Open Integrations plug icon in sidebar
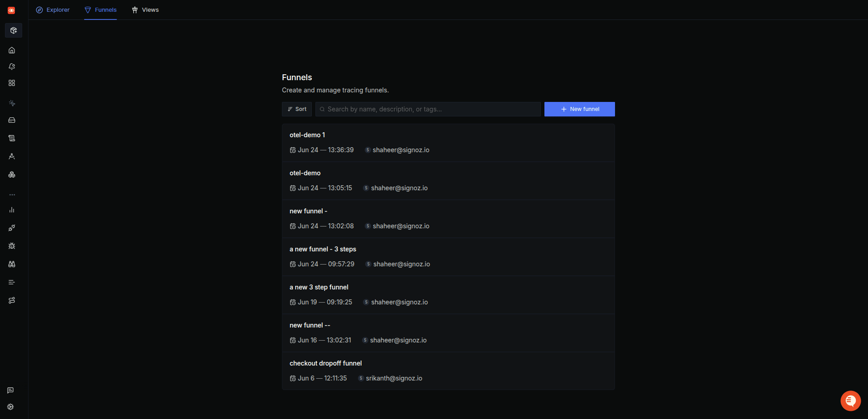 coord(12,228)
